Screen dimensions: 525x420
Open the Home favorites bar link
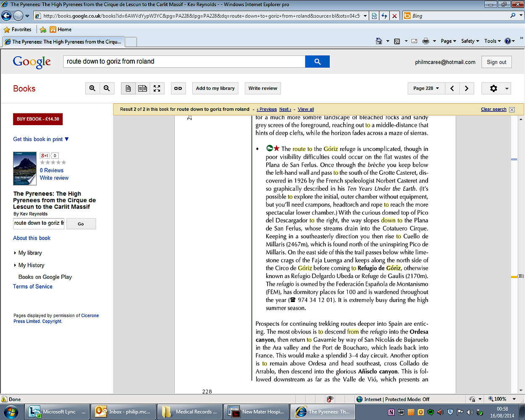click(60, 29)
